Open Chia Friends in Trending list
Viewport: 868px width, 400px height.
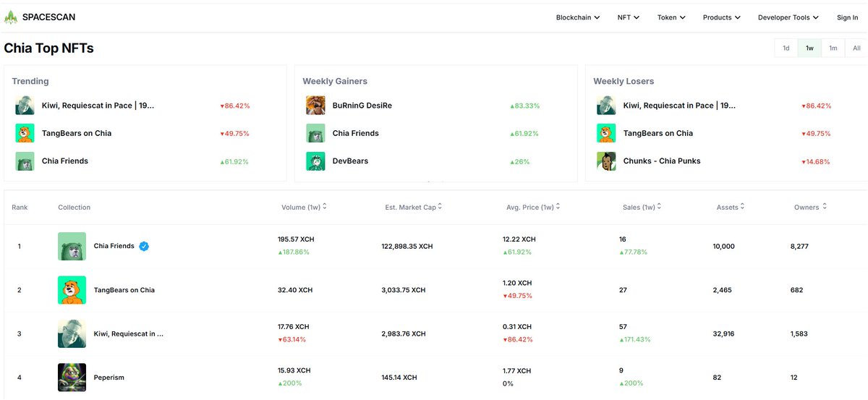click(65, 161)
